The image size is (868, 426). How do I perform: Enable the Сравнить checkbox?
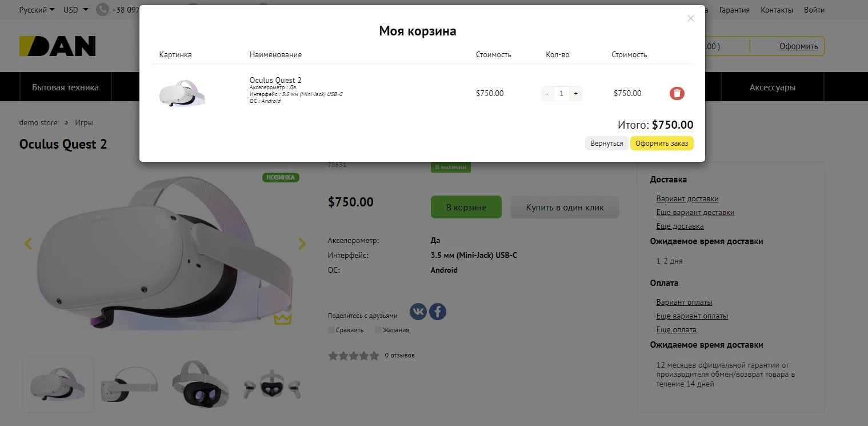click(331, 330)
